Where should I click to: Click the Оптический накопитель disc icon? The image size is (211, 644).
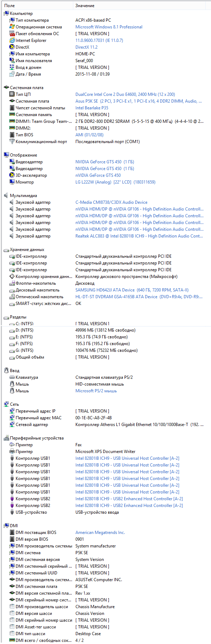tap(12, 297)
